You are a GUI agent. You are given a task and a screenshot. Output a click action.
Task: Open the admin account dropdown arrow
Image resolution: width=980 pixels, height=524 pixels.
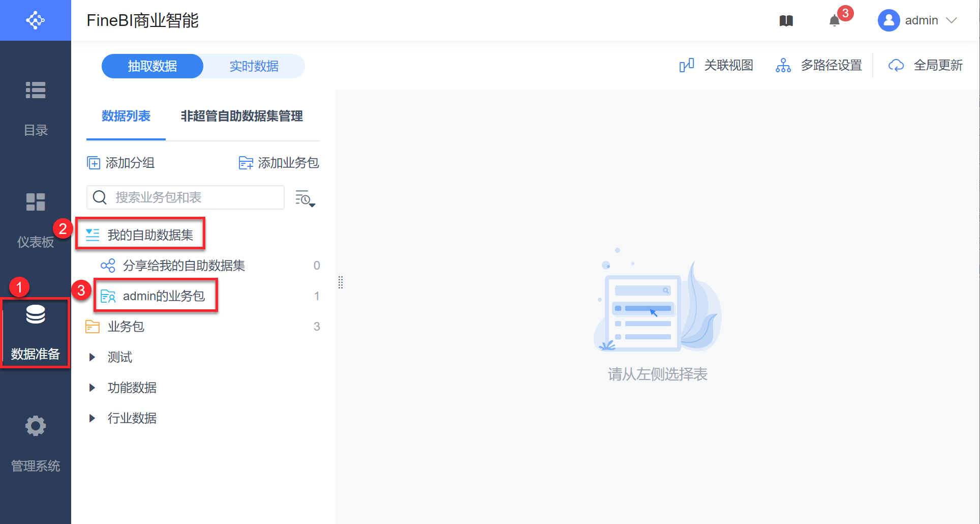(952, 20)
